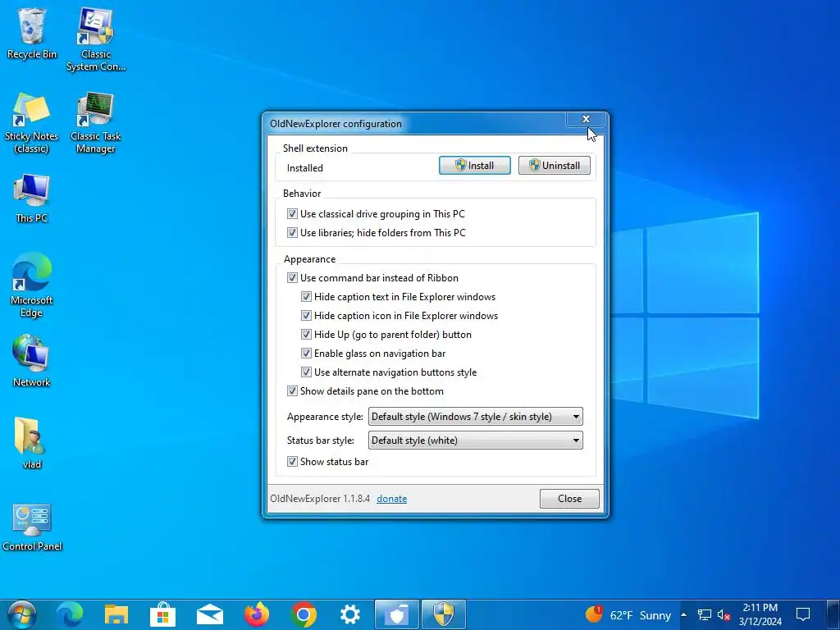Open the Mail app on taskbar
Image resolution: width=840 pixels, height=630 pixels.
tap(209, 614)
